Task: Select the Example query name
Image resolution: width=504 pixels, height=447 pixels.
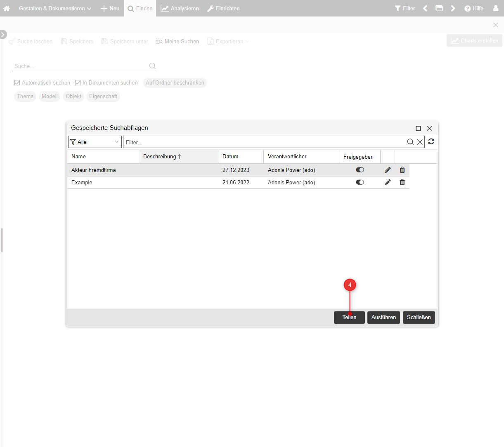Action: point(82,182)
